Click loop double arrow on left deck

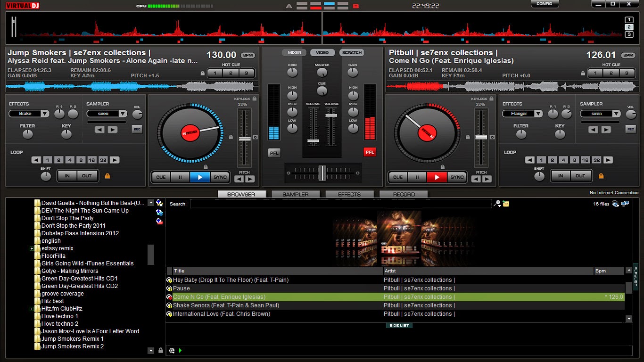pyautogui.click(x=115, y=160)
